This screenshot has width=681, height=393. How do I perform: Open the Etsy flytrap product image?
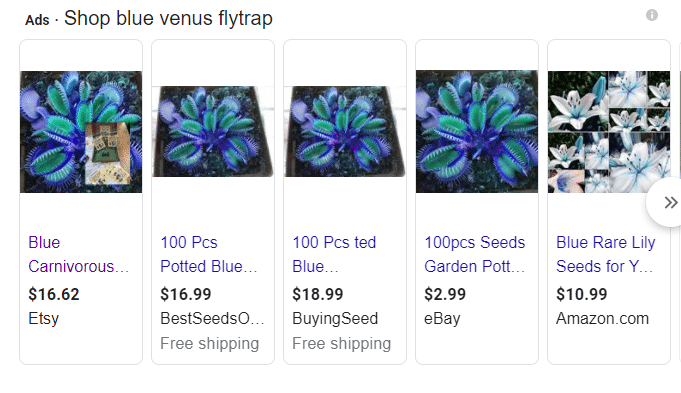point(81,132)
